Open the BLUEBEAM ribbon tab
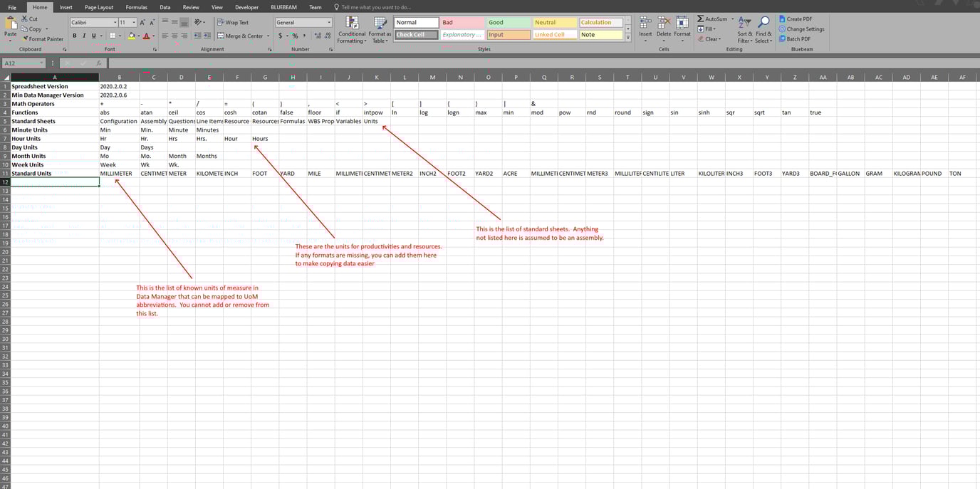 (283, 6)
